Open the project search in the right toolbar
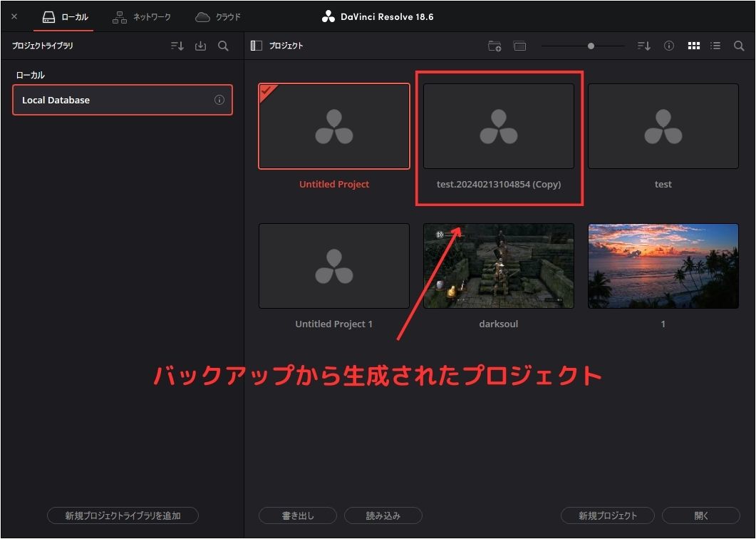This screenshot has height=539, width=756. [738, 46]
